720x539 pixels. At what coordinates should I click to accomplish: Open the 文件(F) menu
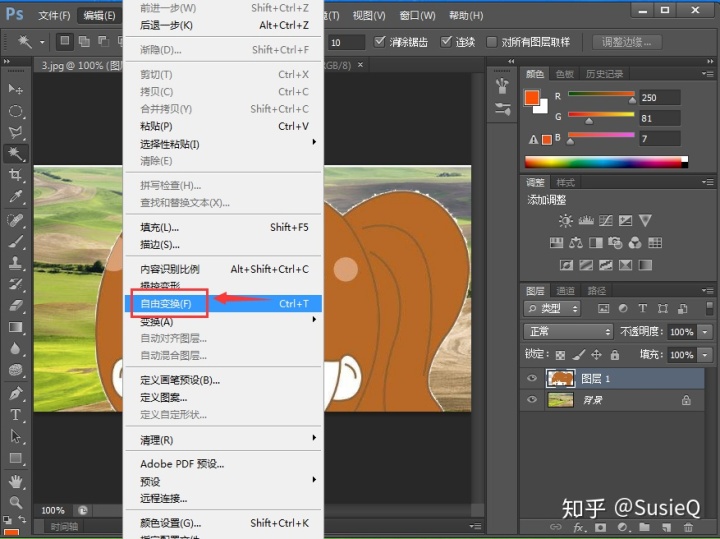[x=54, y=16]
